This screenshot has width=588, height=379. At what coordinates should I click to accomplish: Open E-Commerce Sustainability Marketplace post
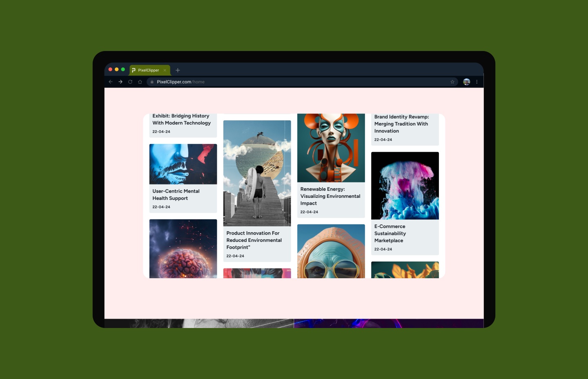tap(390, 233)
